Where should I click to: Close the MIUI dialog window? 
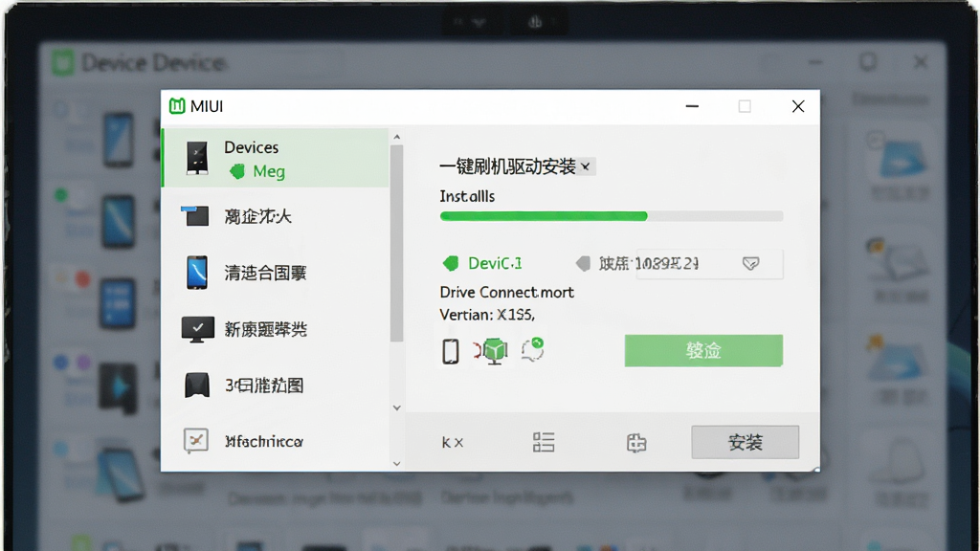[x=798, y=106]
